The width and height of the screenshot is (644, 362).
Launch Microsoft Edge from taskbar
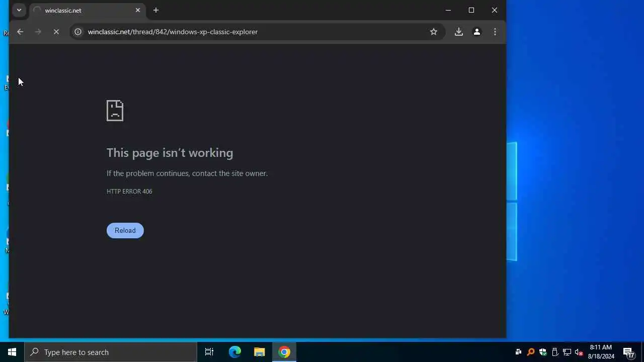235,352
